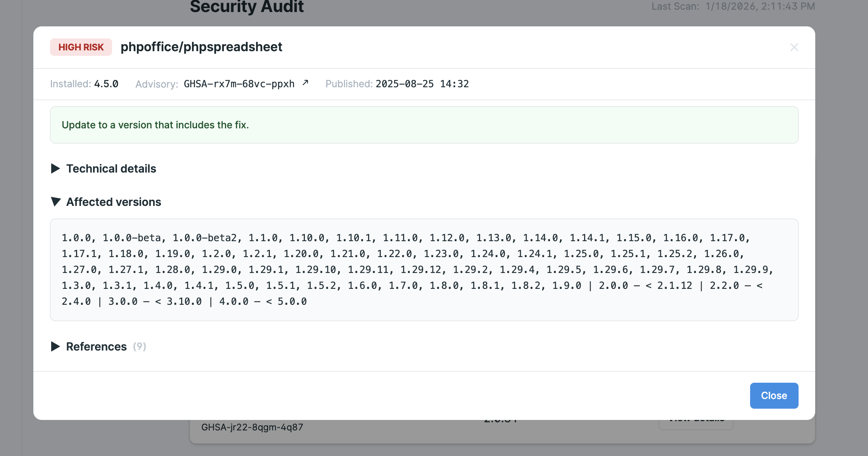Image resolution: width=868 pixels, height=456 pixels.
Task: Open the advisory external link arrow icon
Action: click(x=305, y=83)
